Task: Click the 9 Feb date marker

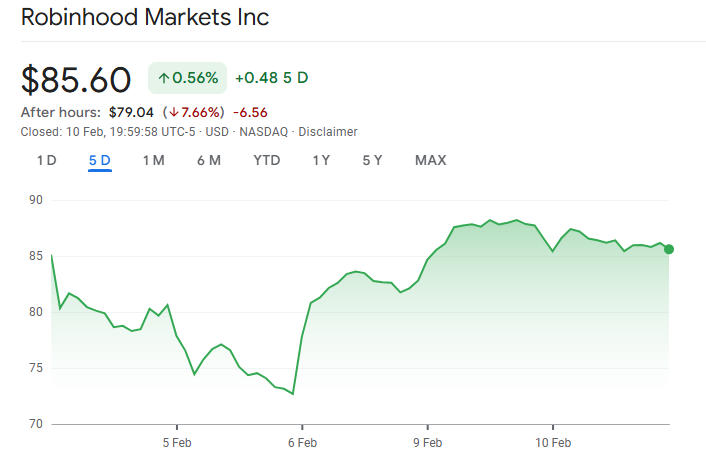Action: click(427, 442)
